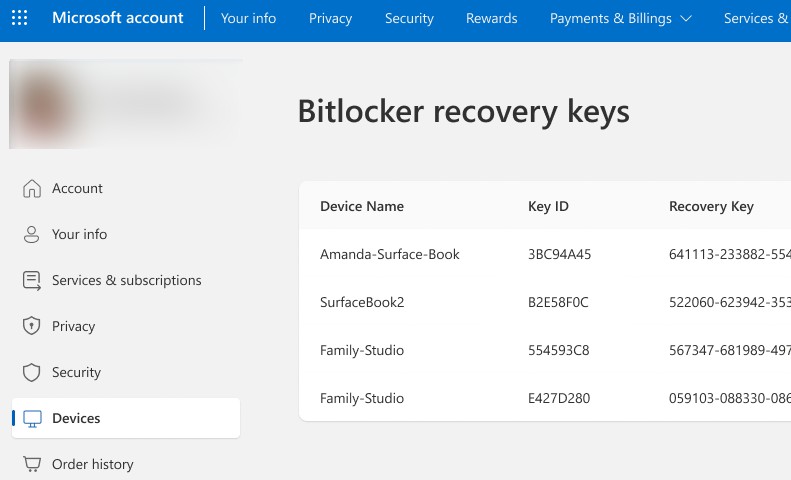Click the Services & subscriptions list icon

pyautogui.click(x=32, y=280)
